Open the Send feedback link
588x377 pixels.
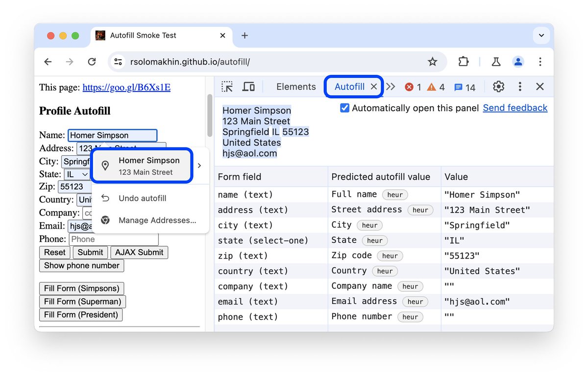(x=515, y=108)
